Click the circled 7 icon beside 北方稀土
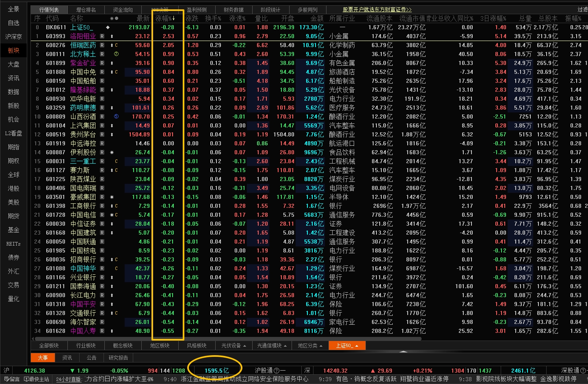Screen dimensions: 588x384 pos(117,54)
